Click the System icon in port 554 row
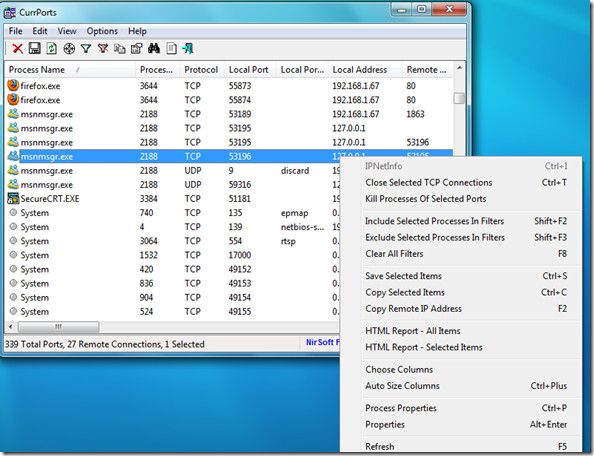Image resolution: width=594 pixels, height=456 pixels. click(13, 240)
